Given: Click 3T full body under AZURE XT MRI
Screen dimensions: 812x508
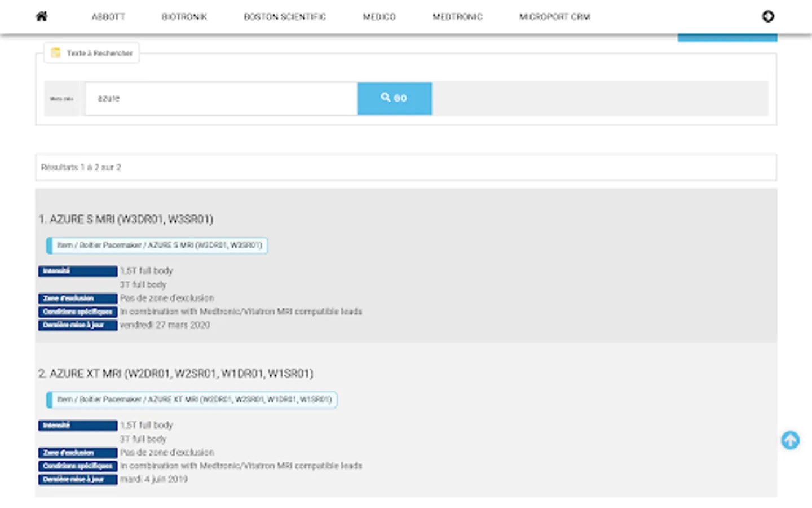Looking at the screenshot, I should point(143,439).
